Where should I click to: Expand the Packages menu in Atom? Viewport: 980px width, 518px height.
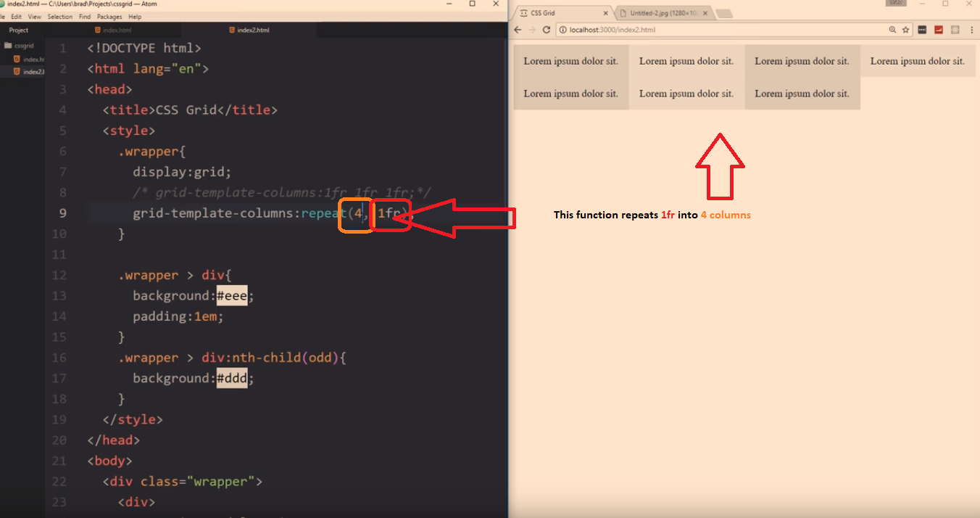click(x=109, y=16)
